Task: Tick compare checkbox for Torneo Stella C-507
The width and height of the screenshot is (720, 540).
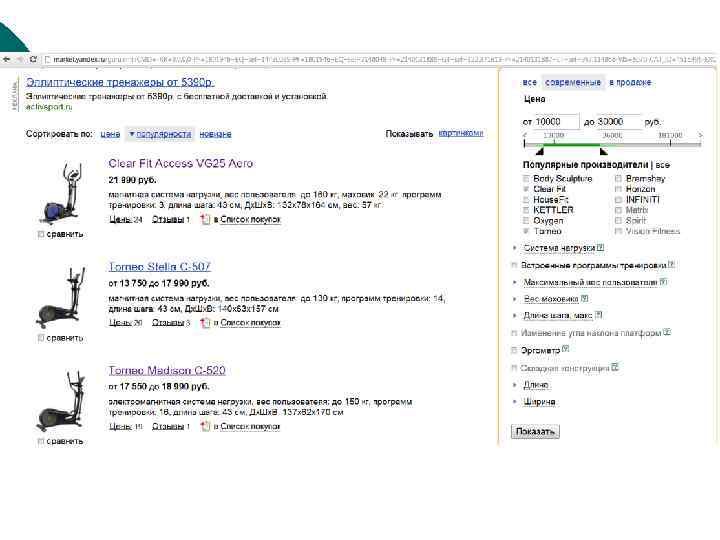Action: 41,338
